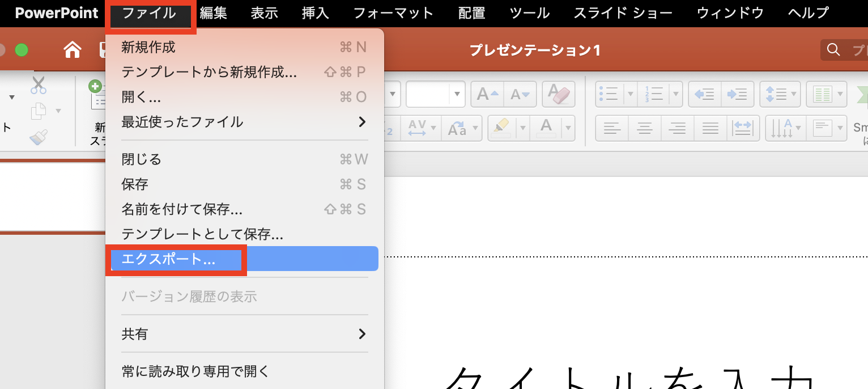The height and width of the screenshot is (389, 868).
Task: Select the Clear Formatting eraser icon
Action: (558, 94)
